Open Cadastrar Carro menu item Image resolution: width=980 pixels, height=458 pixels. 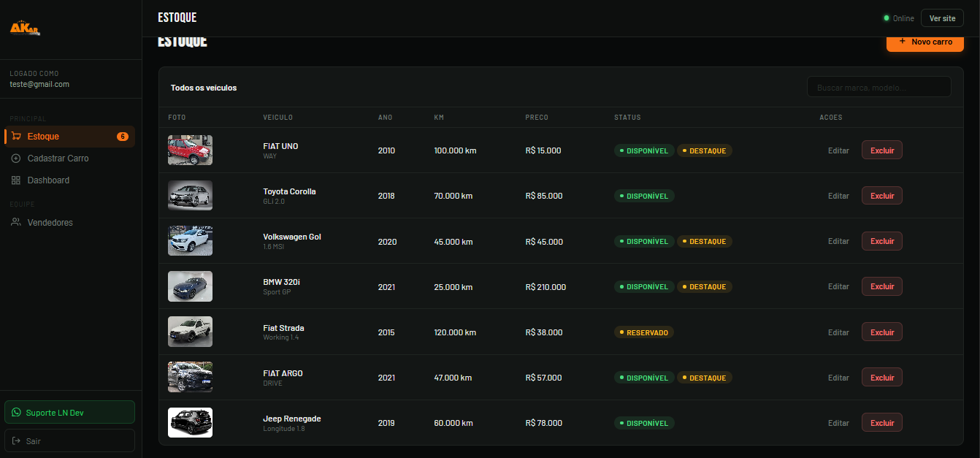pyautogui.click(x=69, y=159)
